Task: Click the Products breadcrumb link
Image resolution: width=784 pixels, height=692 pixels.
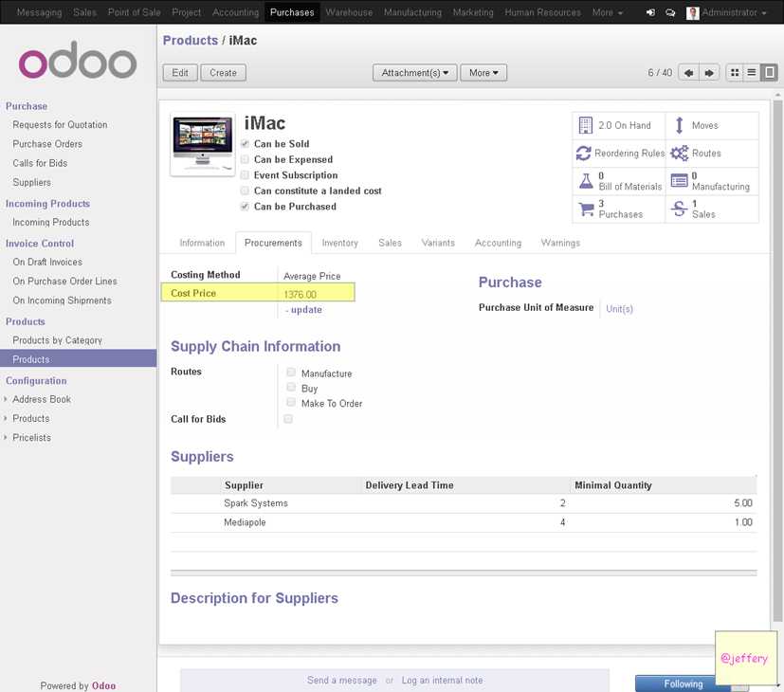Action: [191, 41]
